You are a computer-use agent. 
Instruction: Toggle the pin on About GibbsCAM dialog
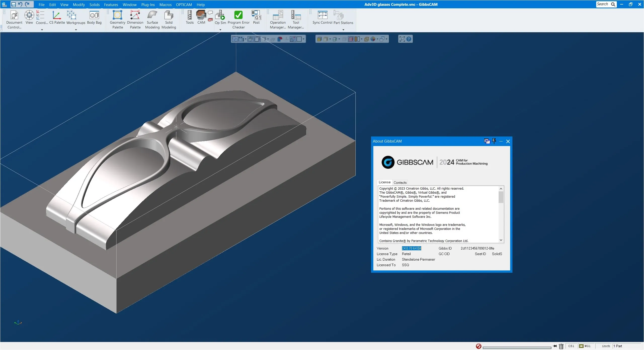[x=494, y=141]
